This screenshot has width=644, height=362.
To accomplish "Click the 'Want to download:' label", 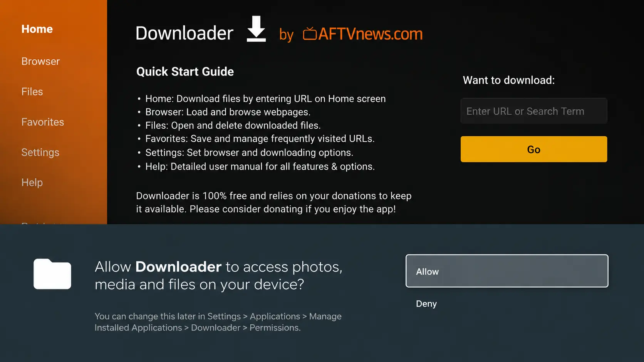I will (509, 80).
